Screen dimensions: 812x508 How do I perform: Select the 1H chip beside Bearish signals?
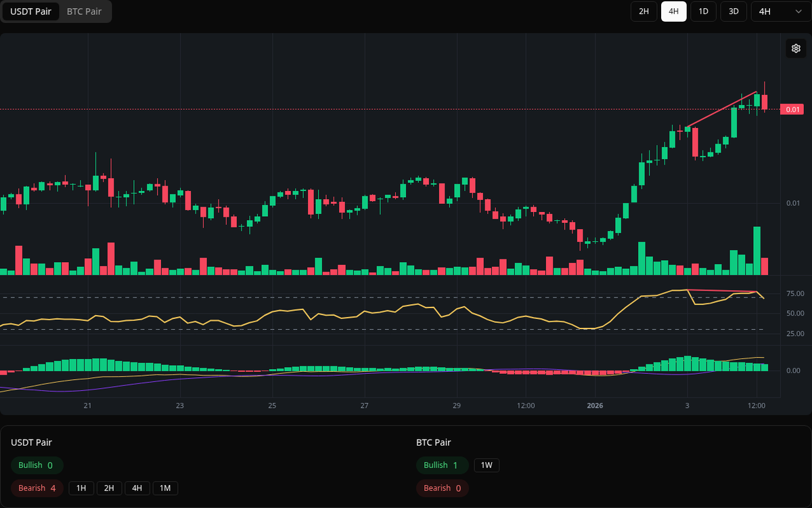[x=81, y=488]
